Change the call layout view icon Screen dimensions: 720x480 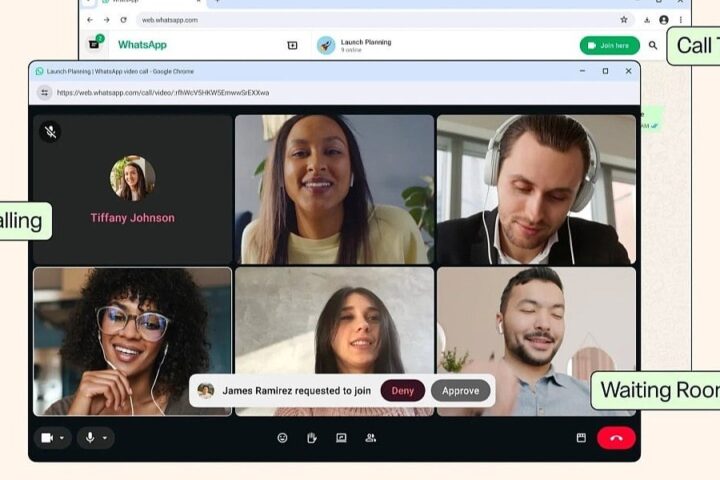click(x=581, y=438)
